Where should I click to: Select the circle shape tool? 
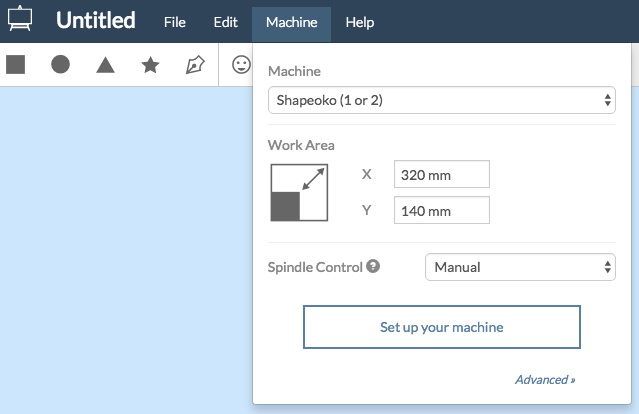[60, 65]
